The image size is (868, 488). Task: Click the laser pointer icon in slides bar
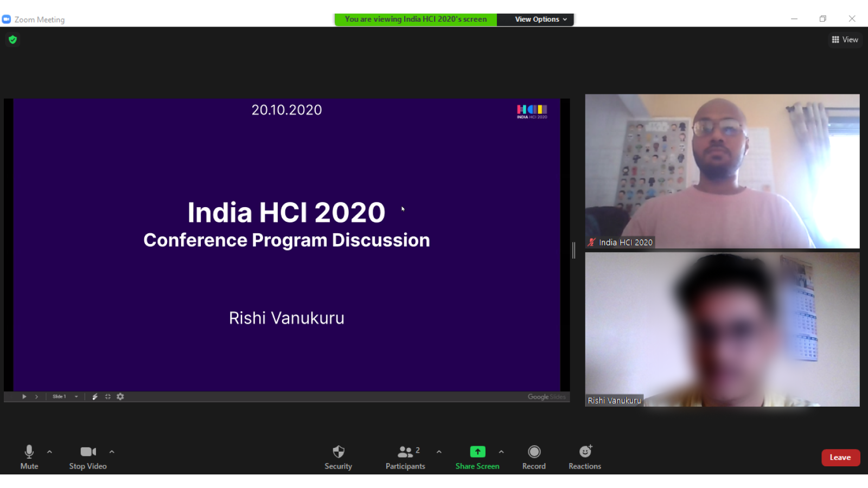point(95,397)
